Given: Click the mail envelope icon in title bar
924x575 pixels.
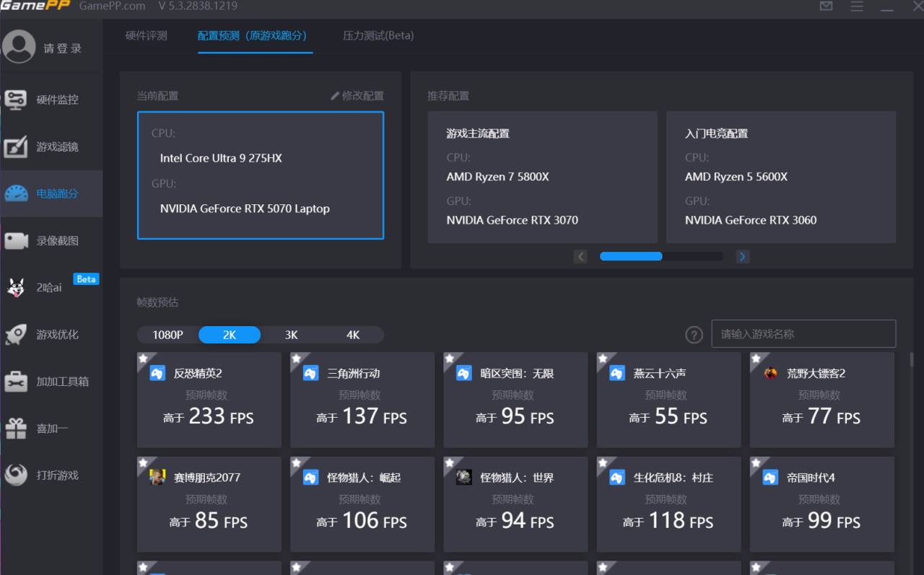Looking at the screenshot, I should (x=827, y=6).
